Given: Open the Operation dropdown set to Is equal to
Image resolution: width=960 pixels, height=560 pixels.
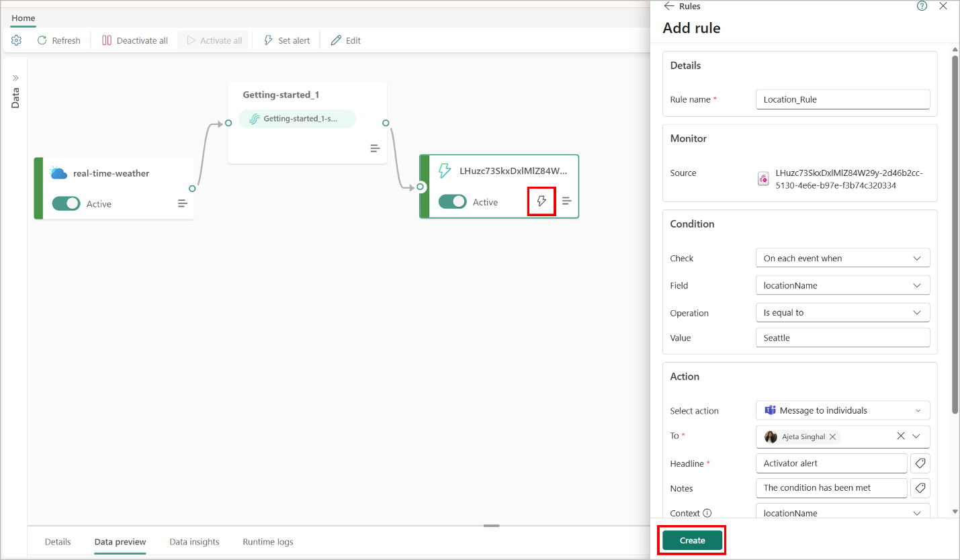Looking at the screenshot, I should (x=842, y=312).
